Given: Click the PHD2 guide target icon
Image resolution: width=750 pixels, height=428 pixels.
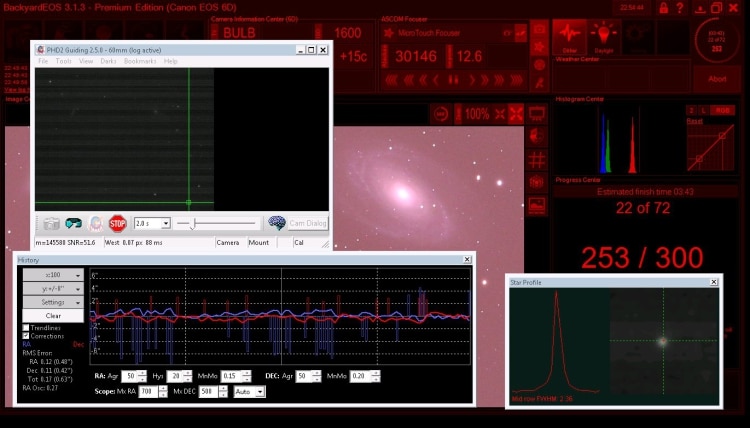Looking at the screenshot, I should point(96,223).
